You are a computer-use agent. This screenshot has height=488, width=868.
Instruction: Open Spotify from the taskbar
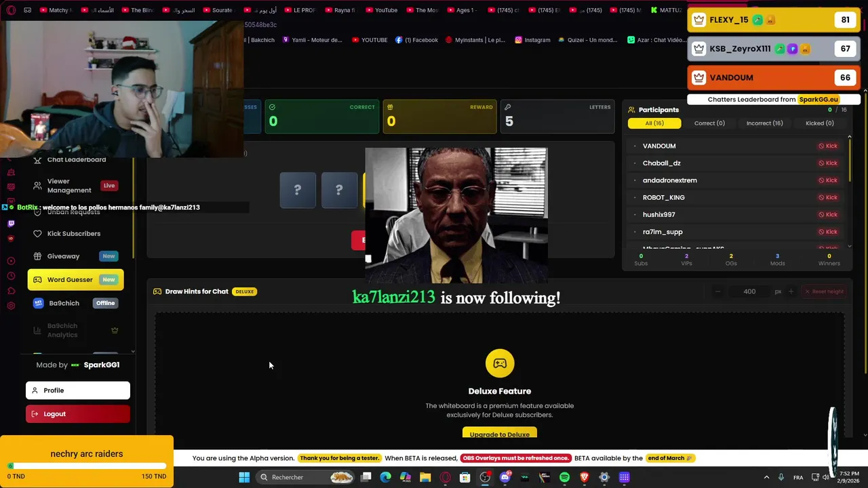[x=564, y=477]
